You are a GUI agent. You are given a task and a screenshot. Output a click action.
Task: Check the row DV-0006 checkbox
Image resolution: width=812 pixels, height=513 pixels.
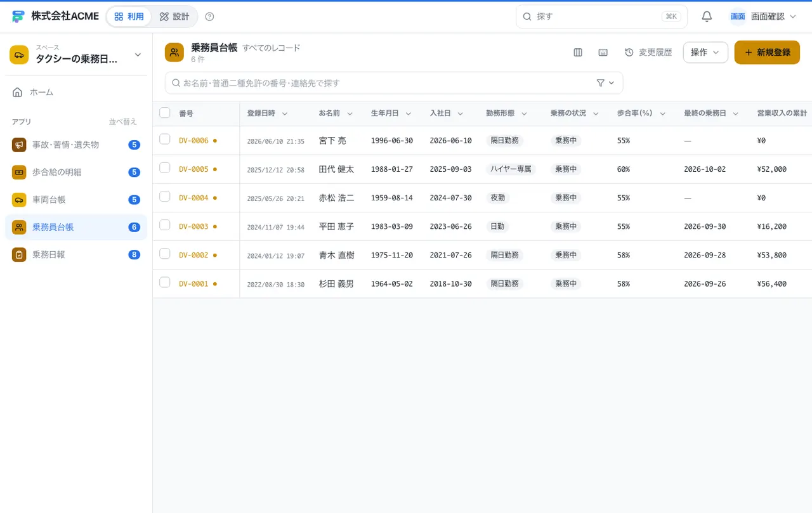(x=165, y=139)
